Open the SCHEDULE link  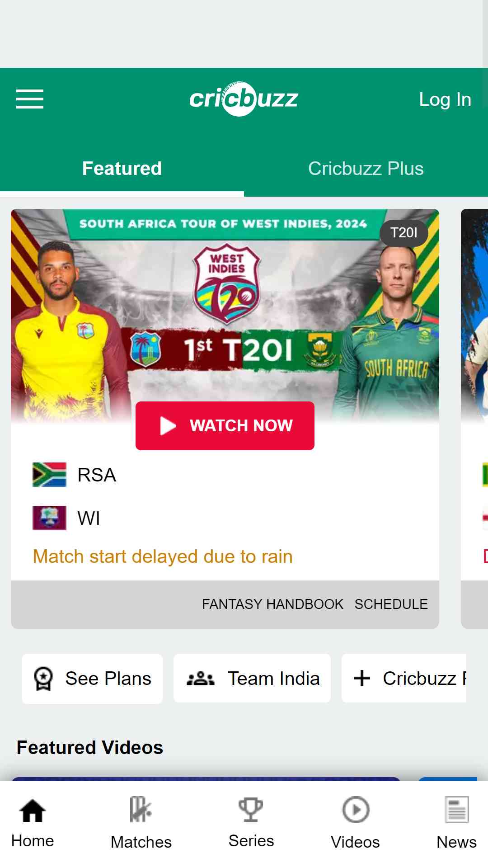(391, 604)
